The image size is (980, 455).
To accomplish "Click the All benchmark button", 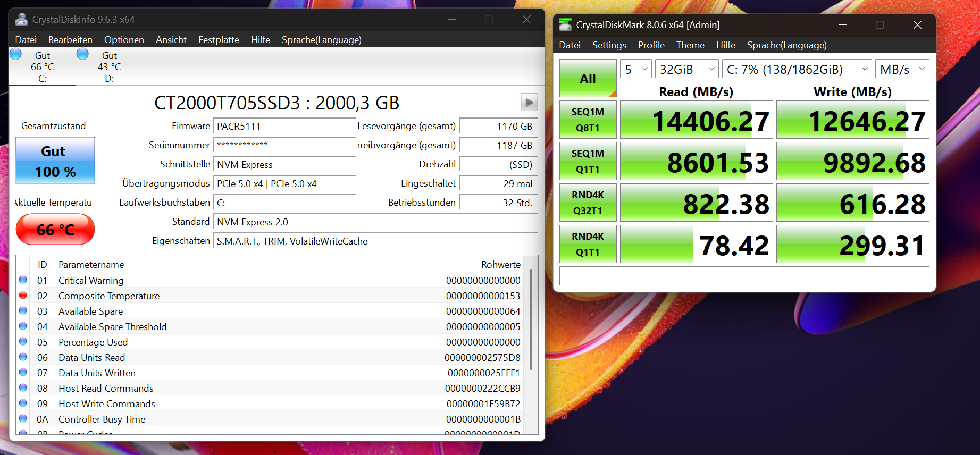I will click(x=588, y=78).
